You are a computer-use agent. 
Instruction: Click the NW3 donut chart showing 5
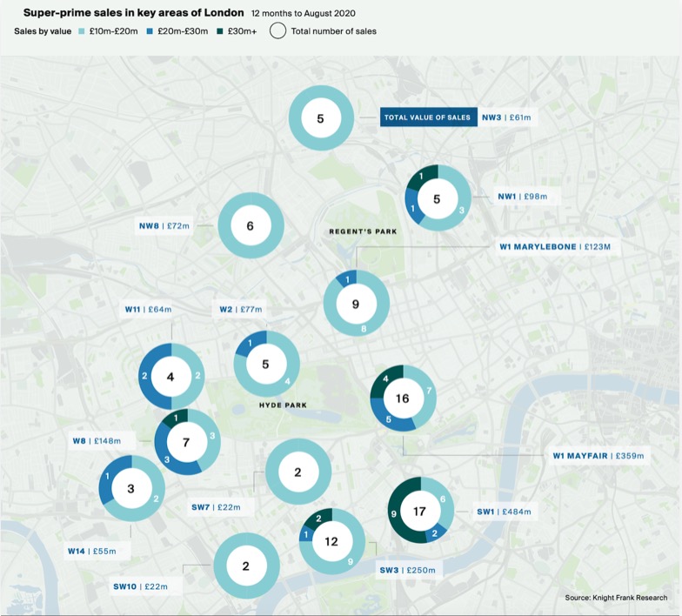coord(320,118)
